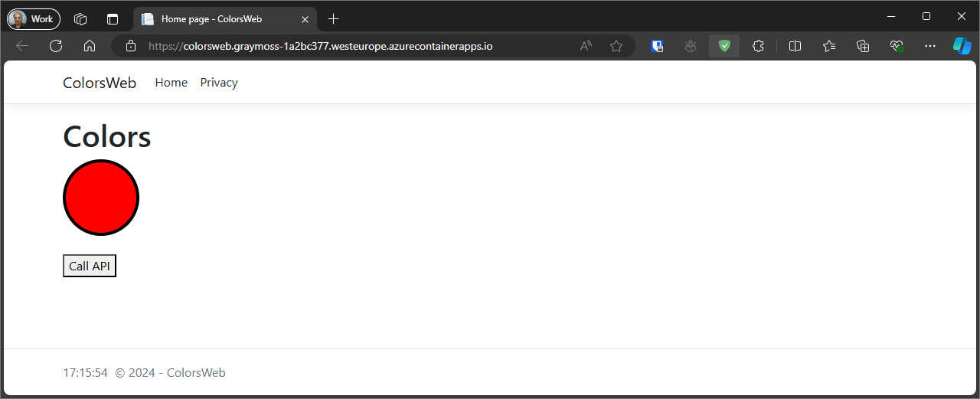
Task: Open the browser workspaces icon
Action: (80, 18)
